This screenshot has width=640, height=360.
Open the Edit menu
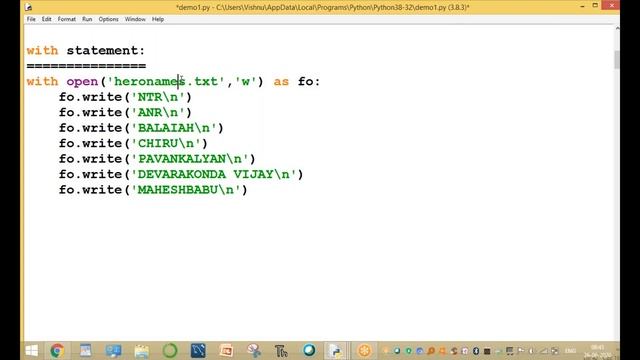click(x=47, y=19)
